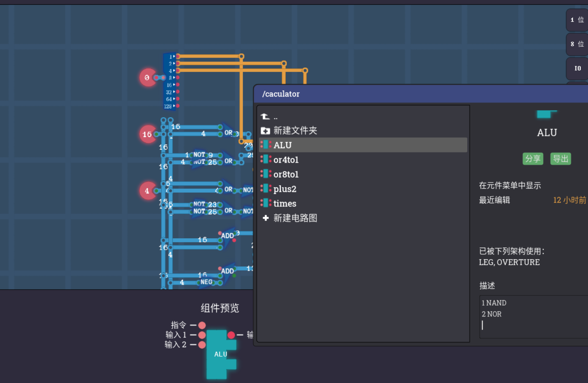The image size is (588, 383).
Task: Click the top OR gate component
Action: pyautogui.click(x=229, y=133)
